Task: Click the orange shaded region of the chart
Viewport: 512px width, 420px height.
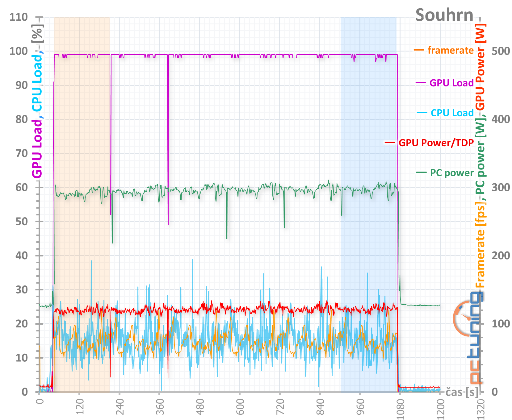Action: pyautogui.click(x=82, y=204)
